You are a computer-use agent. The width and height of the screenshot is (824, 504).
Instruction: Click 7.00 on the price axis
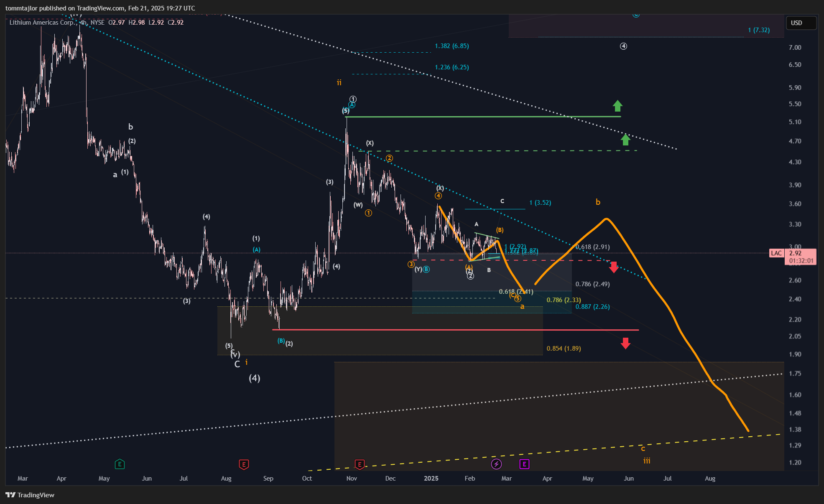click(795, 48)
